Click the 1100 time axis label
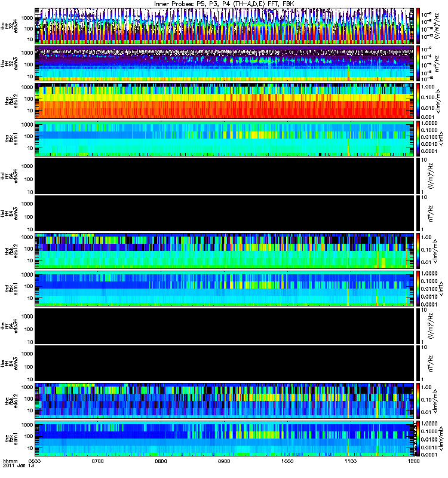Screen dimensions: 448x478 pyautogui.click(x=351, y=461)
